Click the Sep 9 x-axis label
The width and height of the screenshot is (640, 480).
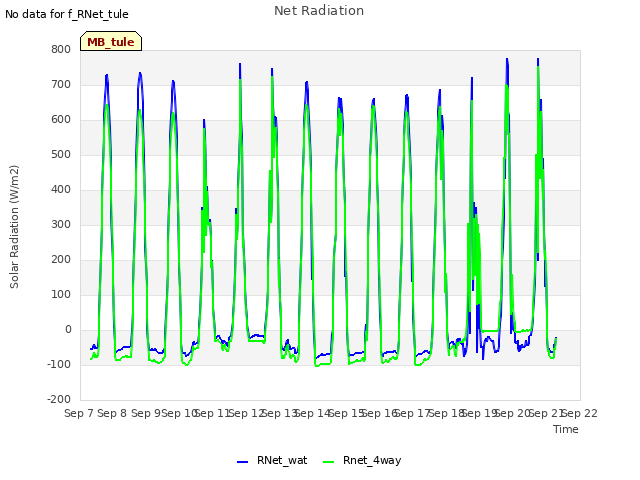click(x=145, y=413)
